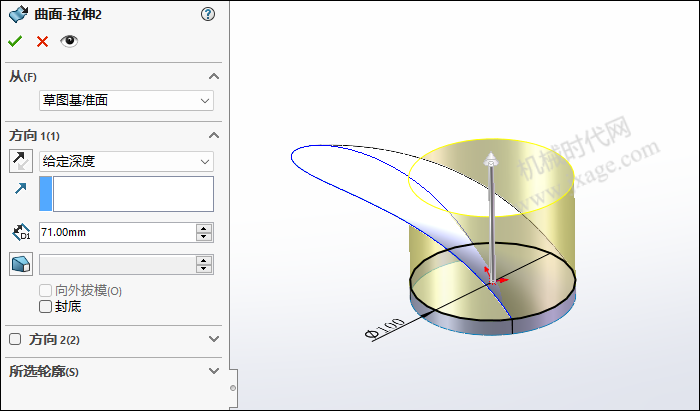The image size is (700, 411).
Task: Cancel the feature with red X
Action: [42, 42]
